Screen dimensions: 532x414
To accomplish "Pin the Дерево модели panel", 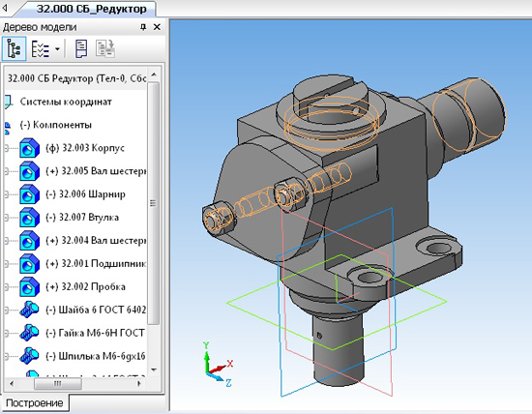I will click(143, 27).
